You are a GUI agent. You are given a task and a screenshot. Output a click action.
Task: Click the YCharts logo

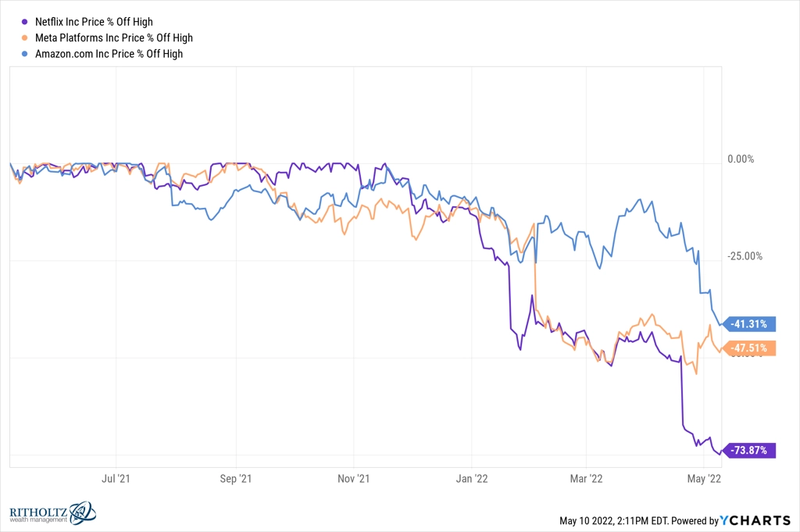click(x=755, y=520)
